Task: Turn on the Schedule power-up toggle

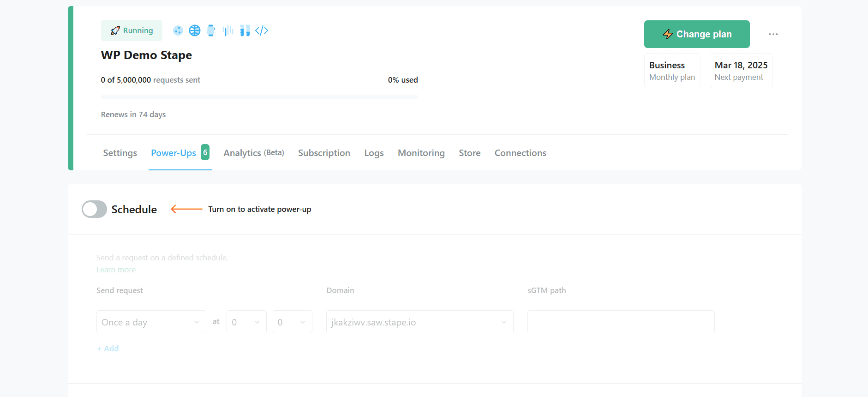Action: pos(94,209)
